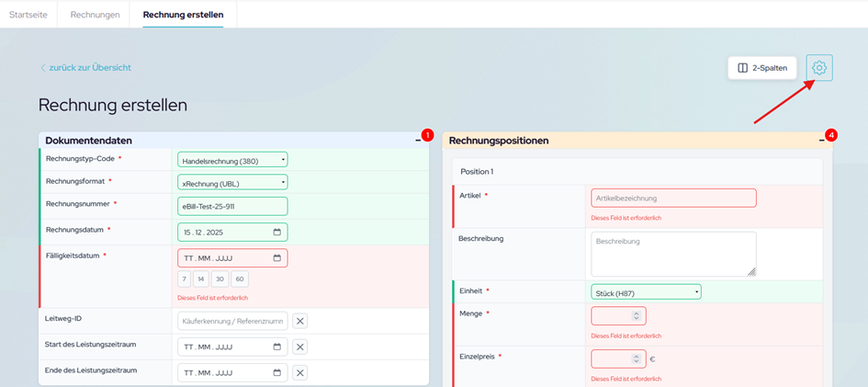Open calendar picker for Rechnungsdatum
The image size is (868, 387).
[276, 233]
